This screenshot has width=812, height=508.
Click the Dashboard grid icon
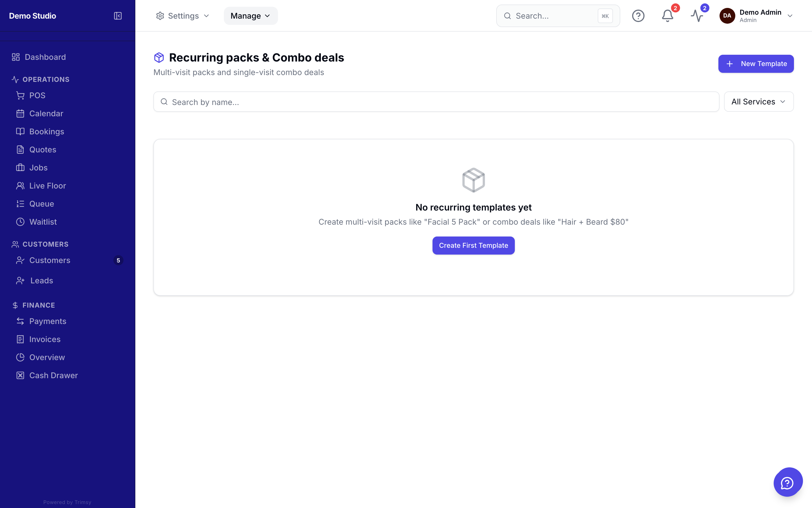16,57
